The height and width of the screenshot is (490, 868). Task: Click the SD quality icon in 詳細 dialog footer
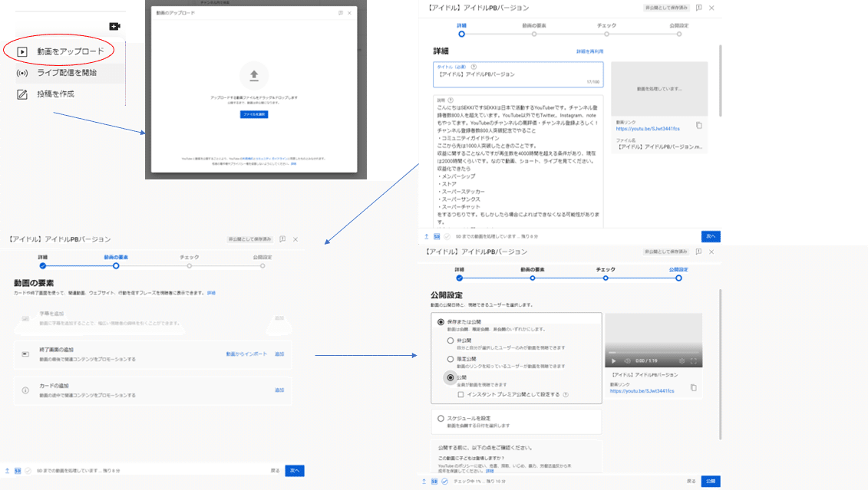click(437, 237)
